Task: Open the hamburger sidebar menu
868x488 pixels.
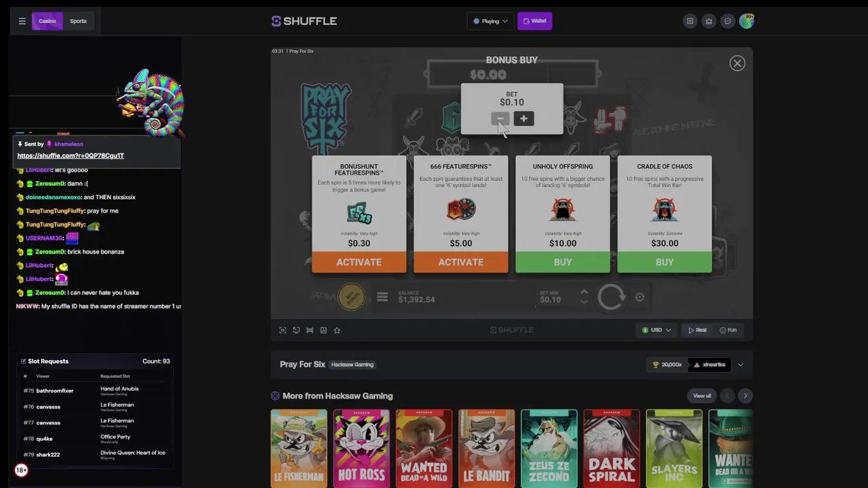Action: coord(22,21)
